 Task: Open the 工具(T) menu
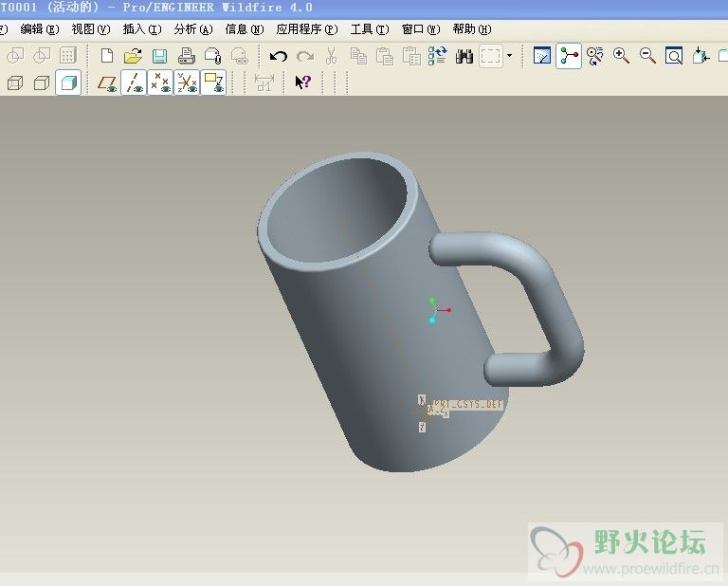(370, 29)
